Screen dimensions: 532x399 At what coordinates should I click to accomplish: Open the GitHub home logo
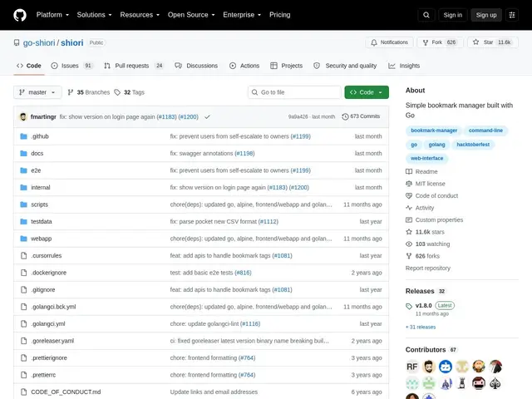coord(20,15)
